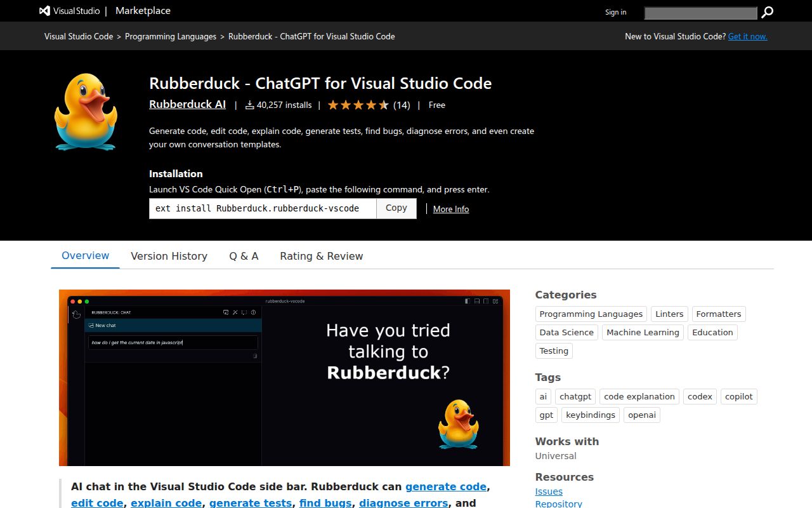Image resolution: width=812 pixels, height=508 pixels.
Task: Open the Marketplace home link
Action: (x=143, y=11)
